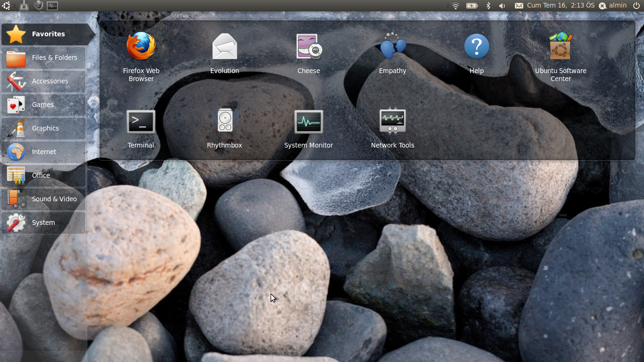Open the Sound & Video category
644x362 pixels.
coord(43,199)
